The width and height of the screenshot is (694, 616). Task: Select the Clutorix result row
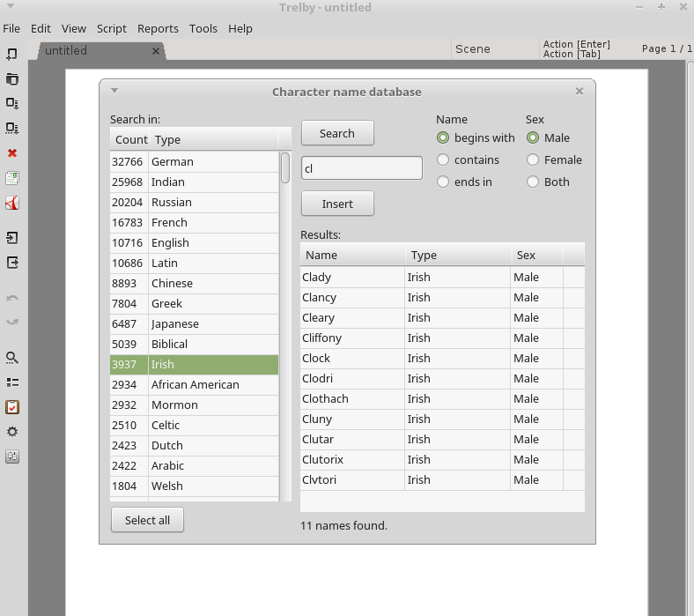[442, 459]
